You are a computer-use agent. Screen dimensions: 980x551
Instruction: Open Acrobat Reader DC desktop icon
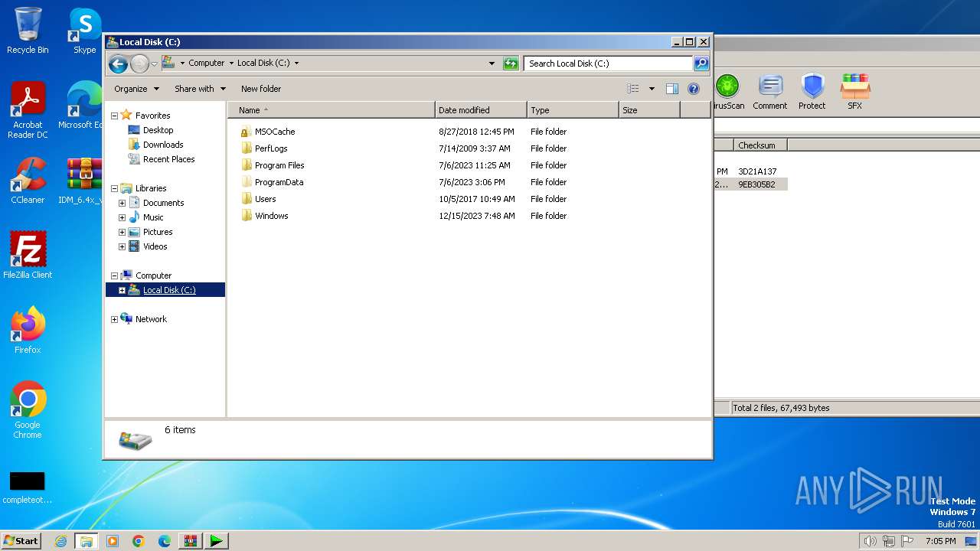(28, 110)
